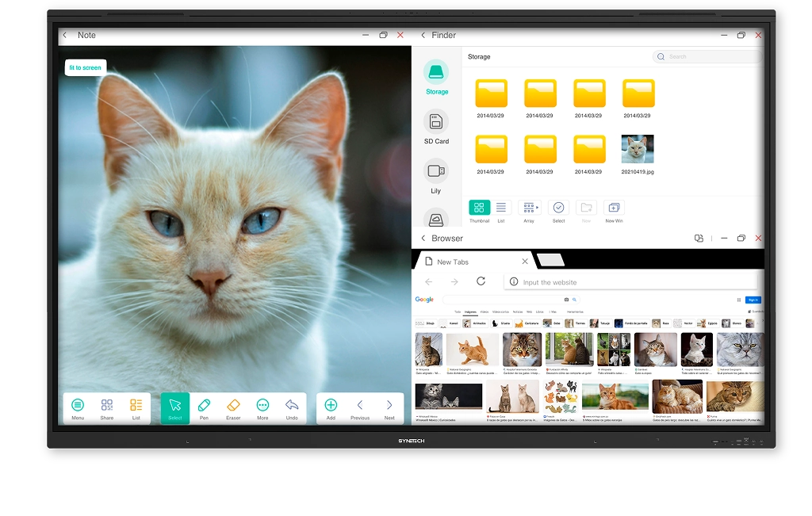The width and height of the screenshot is (812, 516).
Task: Choose the Eraser tool
Action: (233, 407)
